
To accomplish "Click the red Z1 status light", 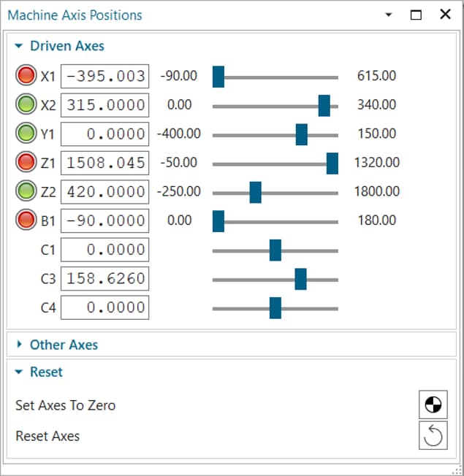I will tap(26, 163).
